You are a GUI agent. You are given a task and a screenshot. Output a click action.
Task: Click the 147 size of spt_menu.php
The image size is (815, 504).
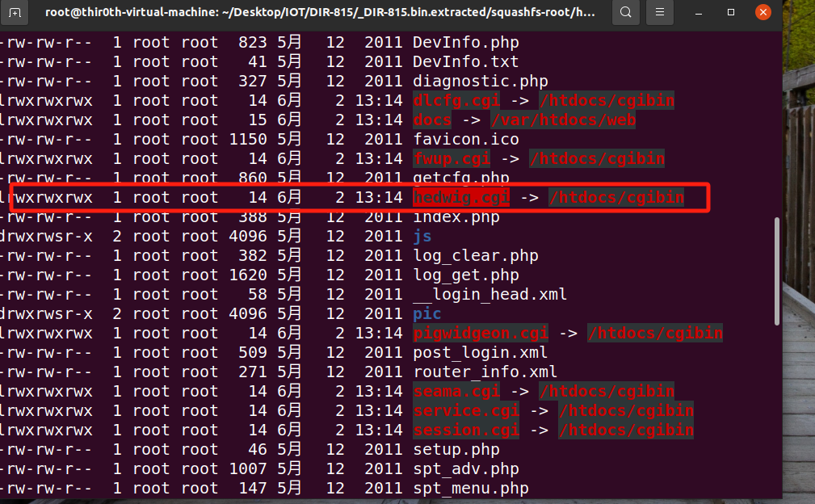click(253, 489)
